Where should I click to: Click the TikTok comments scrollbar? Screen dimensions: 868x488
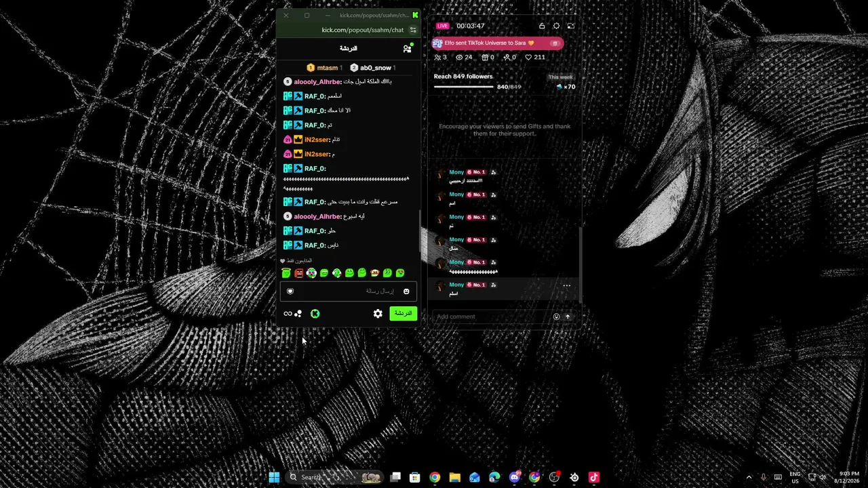click(580, 264)
